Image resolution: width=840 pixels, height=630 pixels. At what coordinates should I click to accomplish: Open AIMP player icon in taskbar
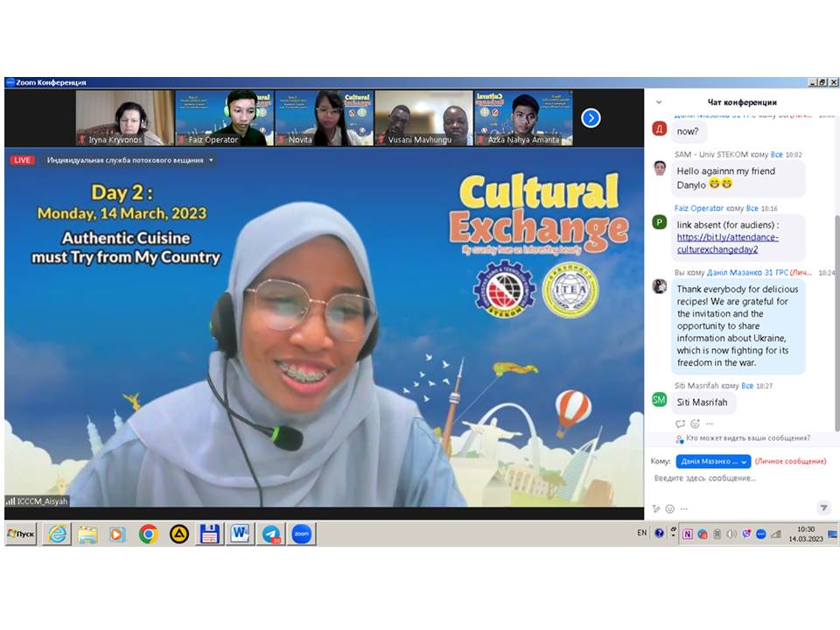[178, 534]
